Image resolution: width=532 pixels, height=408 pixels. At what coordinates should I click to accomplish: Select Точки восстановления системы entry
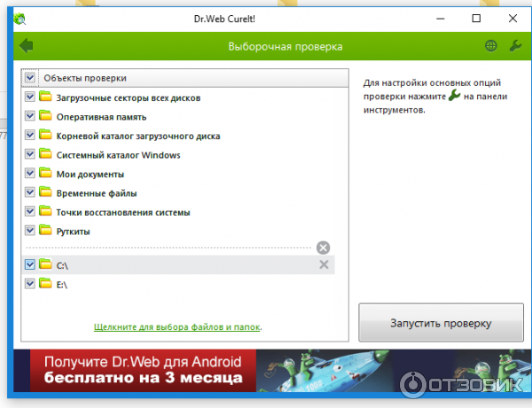point(122,213)
